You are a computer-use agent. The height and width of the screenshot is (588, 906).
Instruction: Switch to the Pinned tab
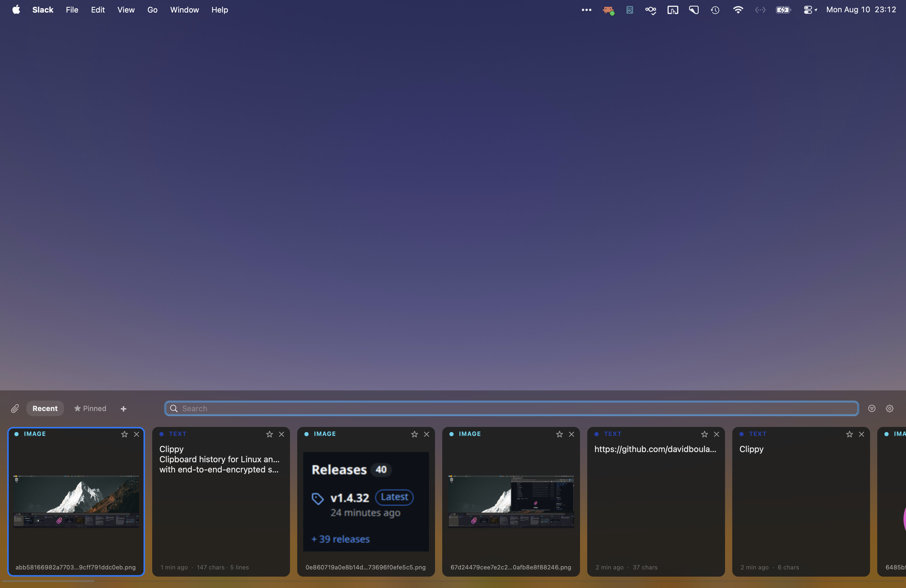(x=90, y=408)
